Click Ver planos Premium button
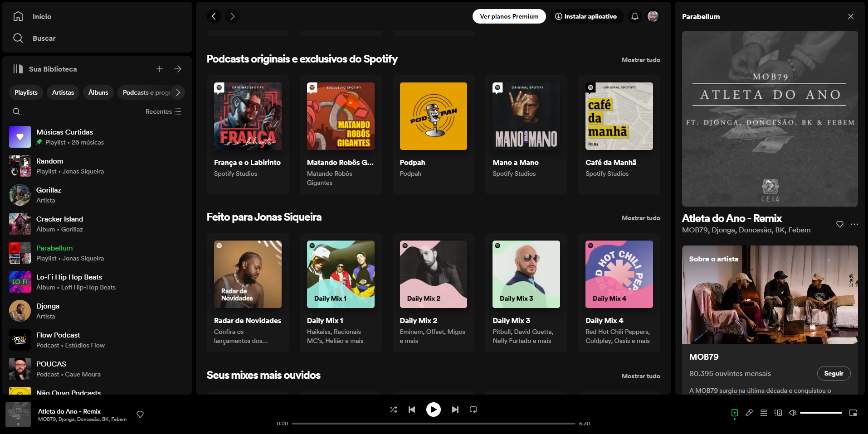Viewport: 868px width, 434px height. pos(509,16)
